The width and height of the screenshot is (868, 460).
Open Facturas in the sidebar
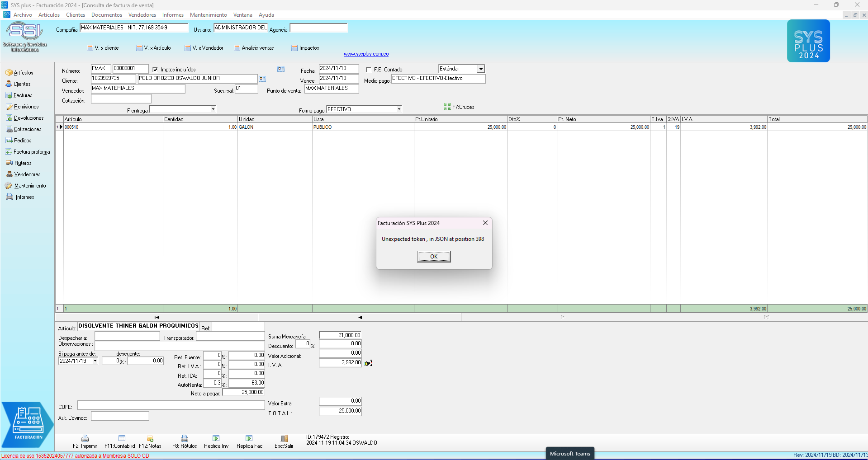[19, 95]
